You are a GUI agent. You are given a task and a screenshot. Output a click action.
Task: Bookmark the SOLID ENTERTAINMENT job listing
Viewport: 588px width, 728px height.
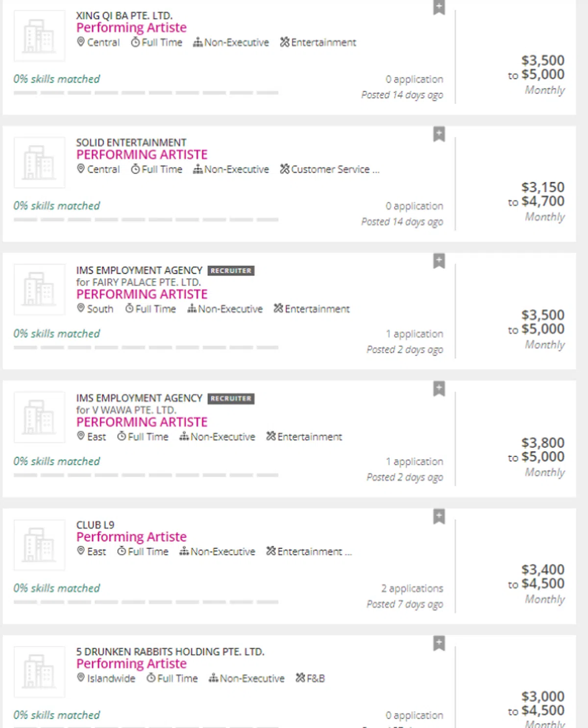pyautogui.click(x=439, y=134)
